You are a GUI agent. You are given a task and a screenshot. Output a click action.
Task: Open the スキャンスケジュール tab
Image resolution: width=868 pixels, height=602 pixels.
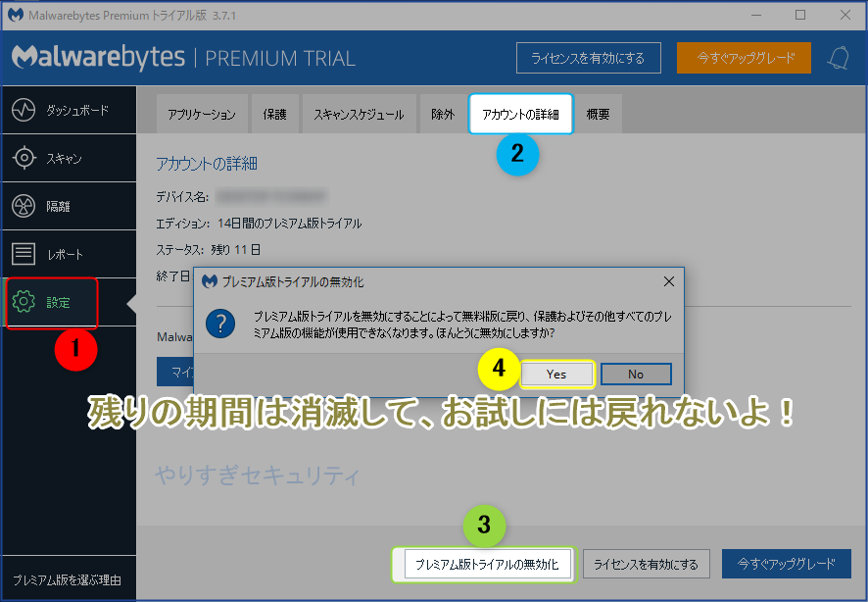click(360, 114)
